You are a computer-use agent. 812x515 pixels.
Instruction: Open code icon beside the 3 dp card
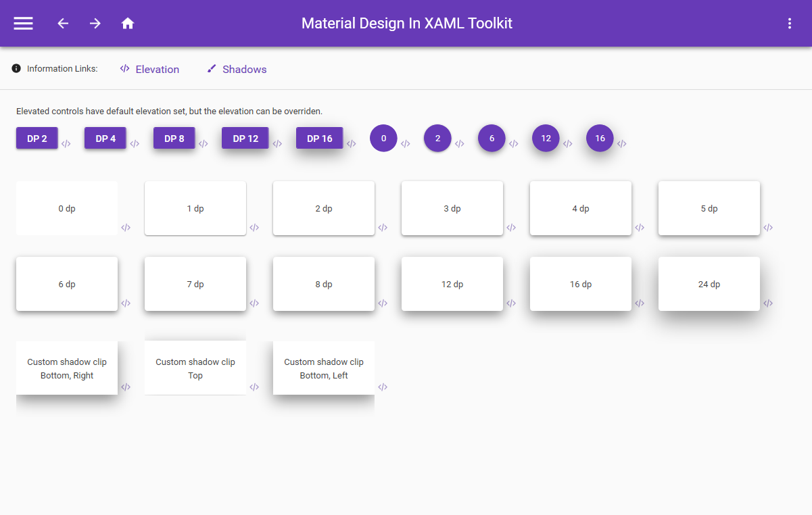pos(511,228)
